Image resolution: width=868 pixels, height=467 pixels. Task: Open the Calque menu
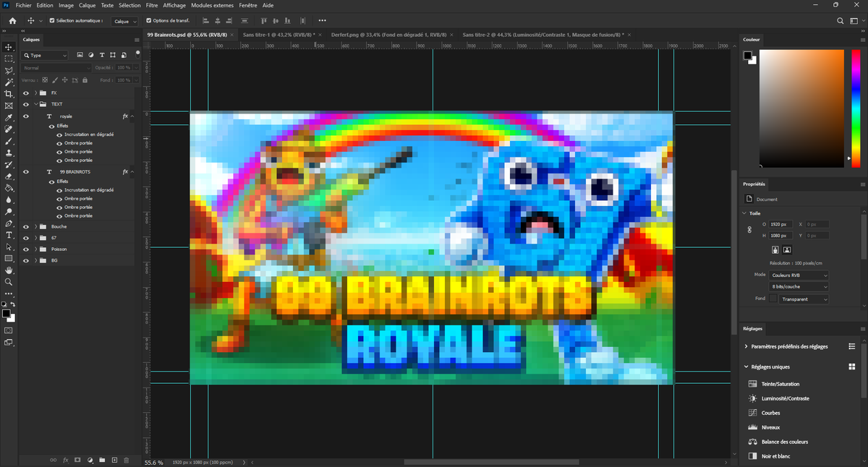point(87,5)
